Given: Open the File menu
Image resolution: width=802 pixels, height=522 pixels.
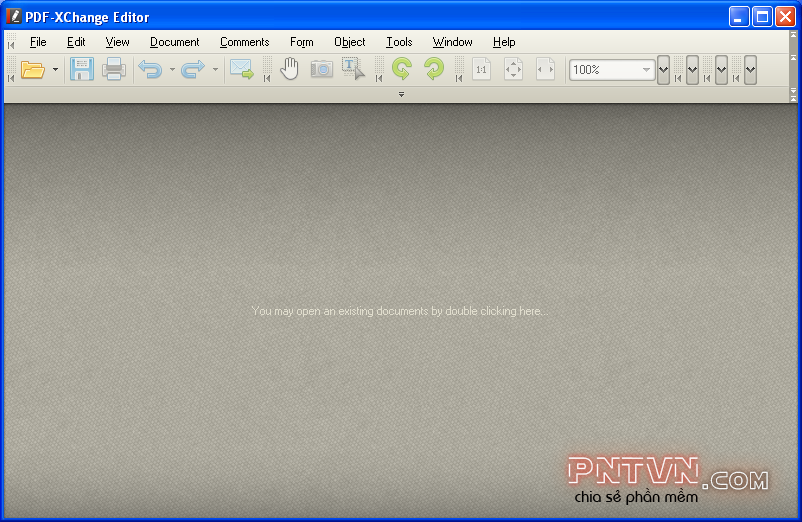Looking at the screenshot, I should (x=38, y=42).
